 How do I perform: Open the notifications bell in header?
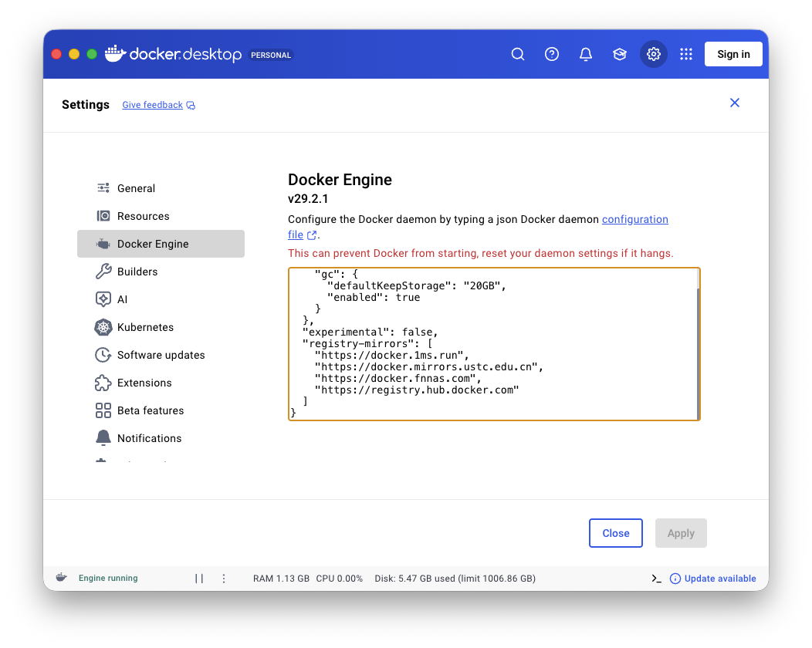point(586,54)
